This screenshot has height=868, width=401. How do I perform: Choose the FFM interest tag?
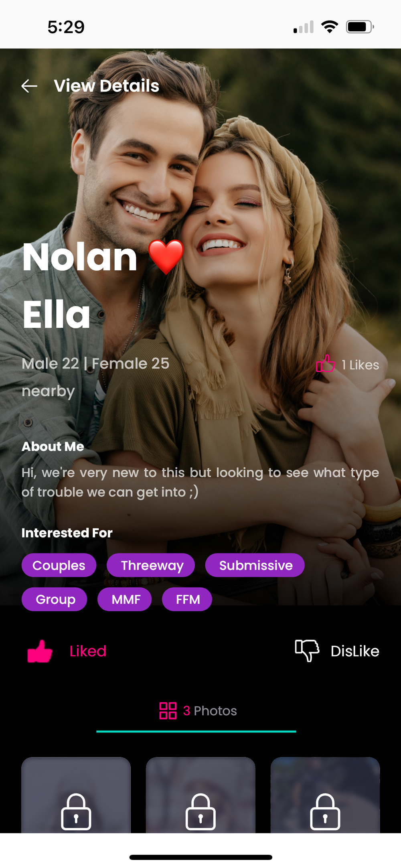tap(187, 599)
